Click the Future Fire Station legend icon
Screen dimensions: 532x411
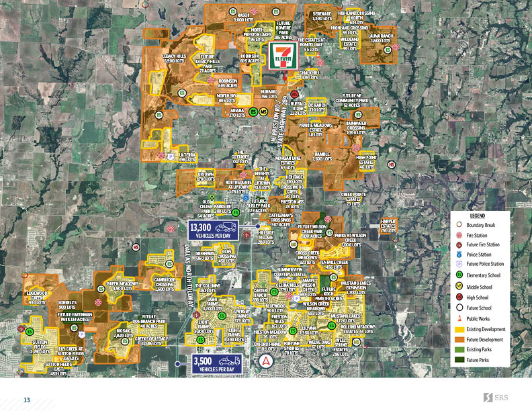click(459, 244)
